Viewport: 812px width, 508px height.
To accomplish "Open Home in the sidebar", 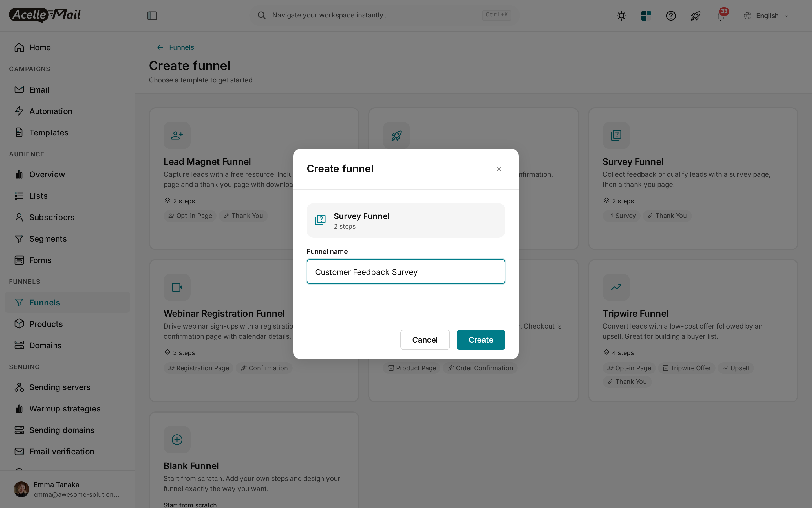I will (67, 47).
